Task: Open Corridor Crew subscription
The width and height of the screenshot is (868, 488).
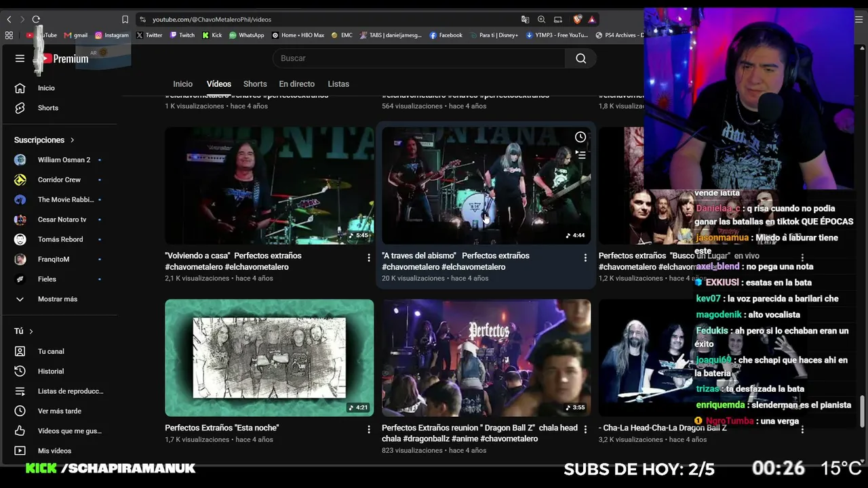Action: [60, 180]
